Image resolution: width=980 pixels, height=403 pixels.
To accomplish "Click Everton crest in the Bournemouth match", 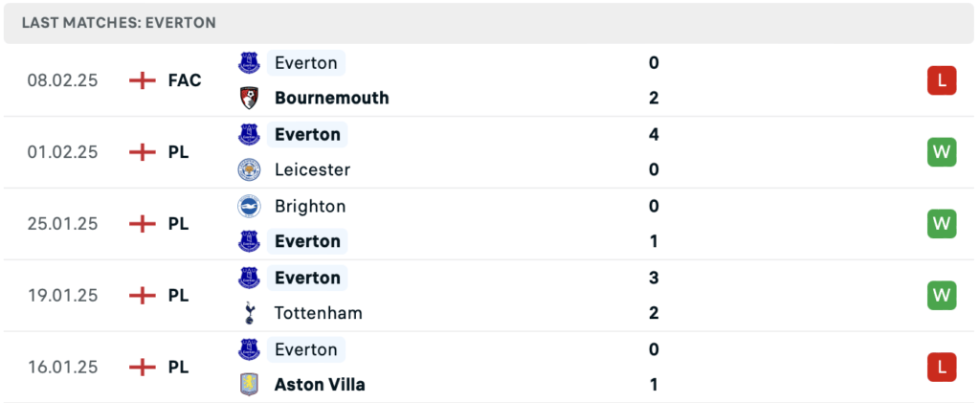I will [x=250, y=63].
